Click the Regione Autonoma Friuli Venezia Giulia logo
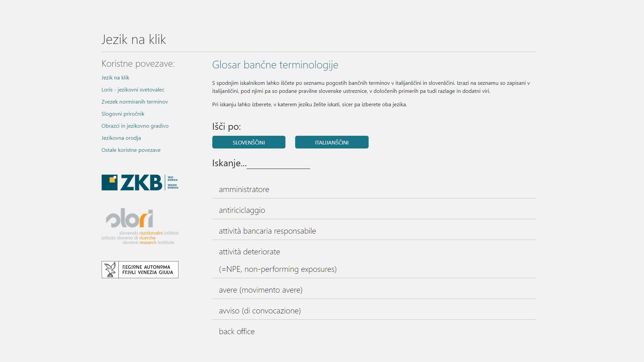 click(140, 269)
